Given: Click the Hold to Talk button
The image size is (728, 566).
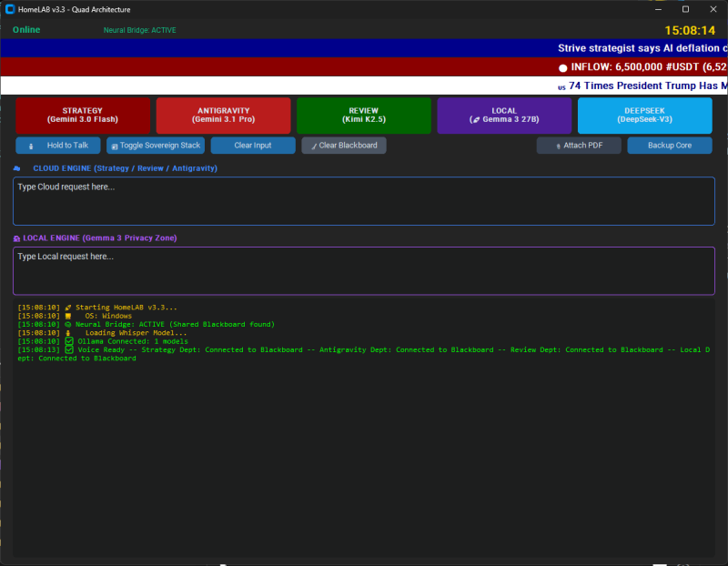Looking at the screenshot, I should click(58, 146).
